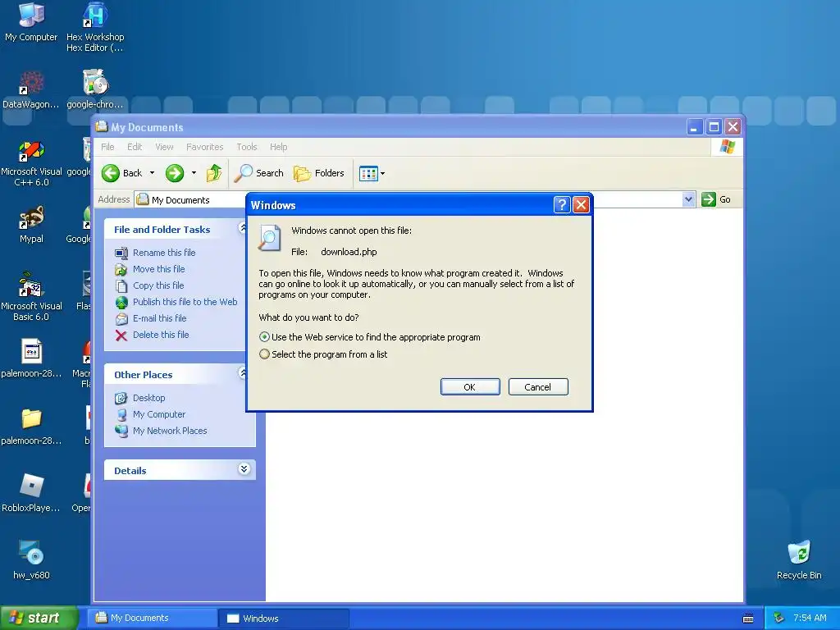Choose Select the program from a list
This screenshot has height=630, width=840.
pos(264,354)
